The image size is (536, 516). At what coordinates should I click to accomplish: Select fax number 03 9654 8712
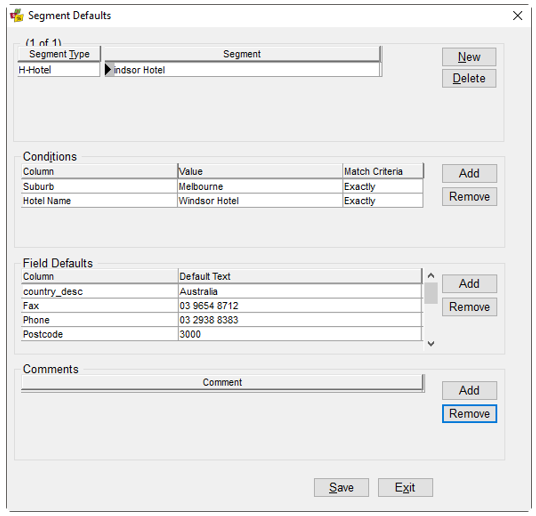(x=300, y=306)
